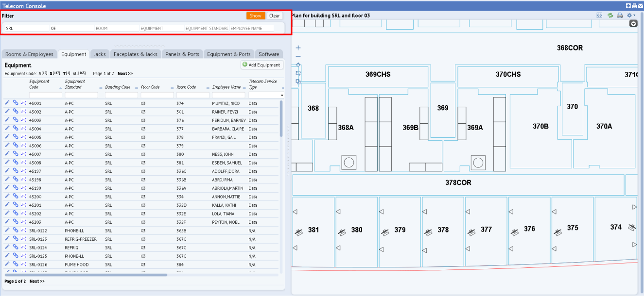Click the EQUIPMENT STANDARD filter field
The width and height of the screenshot is (644, 296).
207,28
